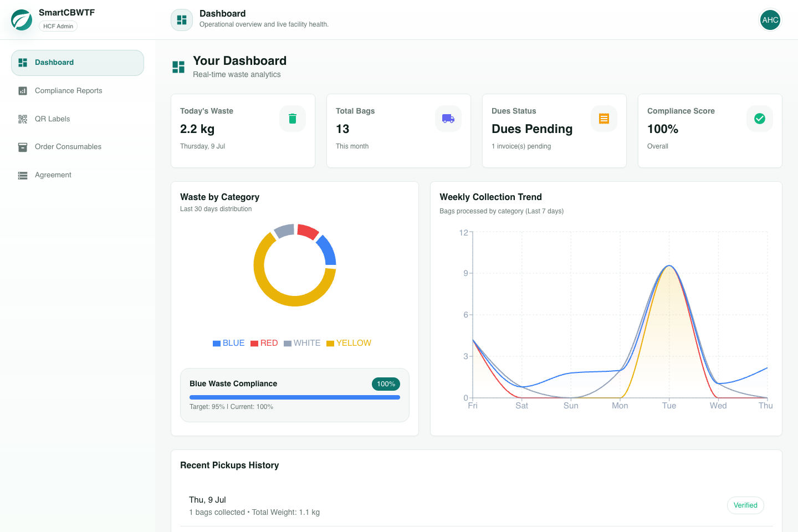Click the Dashboard header grid icon

pyautogui.click(x=182, y=20)
